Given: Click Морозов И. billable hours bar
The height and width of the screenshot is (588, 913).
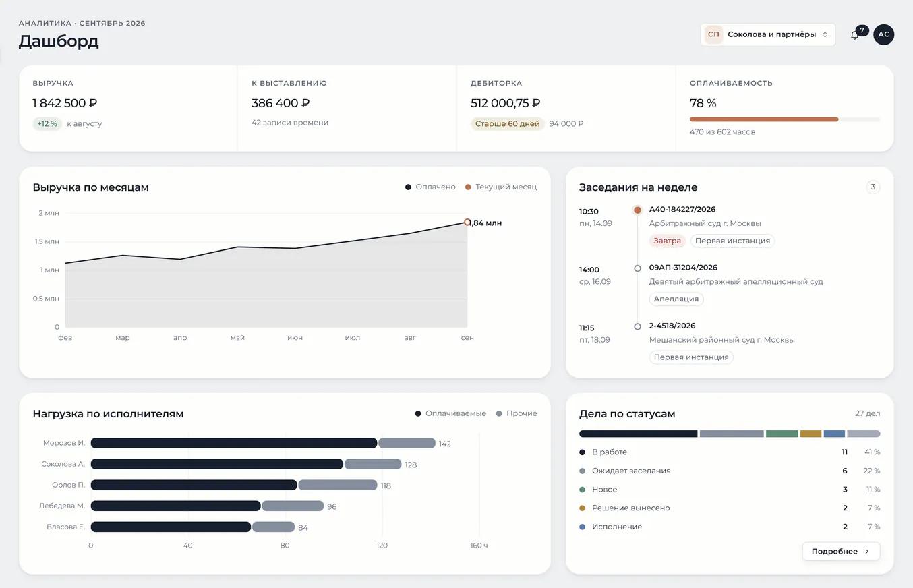Looking at the screenshot, I should coord(234,443).
